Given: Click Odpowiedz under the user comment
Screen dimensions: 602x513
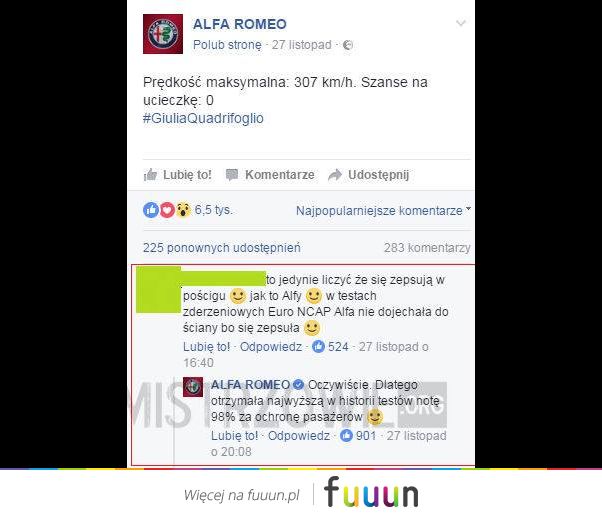Looking at the screenshot, I should (x=271, y=347).
